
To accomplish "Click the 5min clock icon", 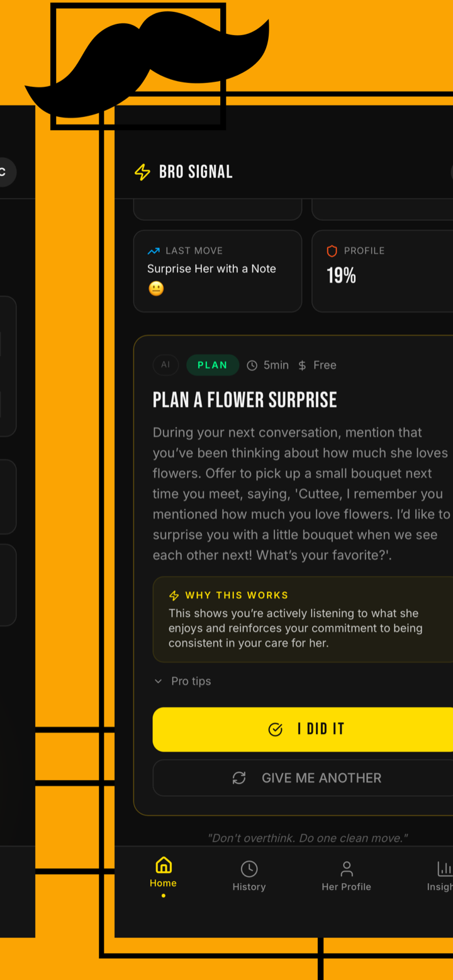I will (x=252, y=365).
